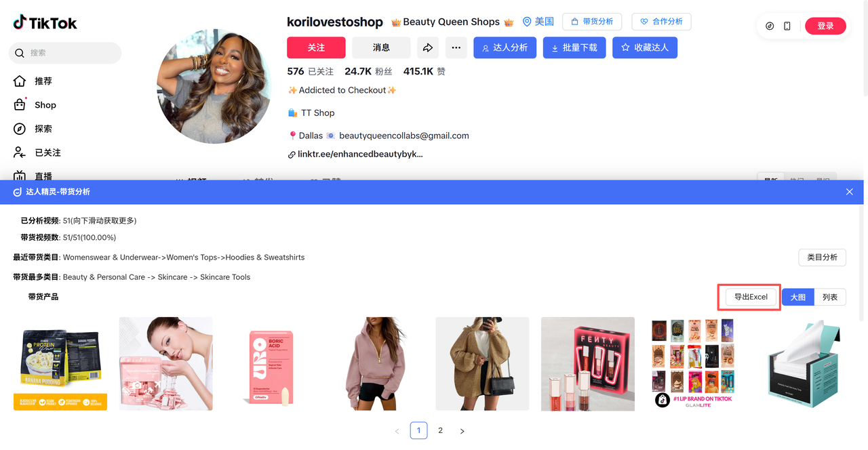868x450 pixels.
Task: Go to page 2 of products
Action: (x=441, y=430)
